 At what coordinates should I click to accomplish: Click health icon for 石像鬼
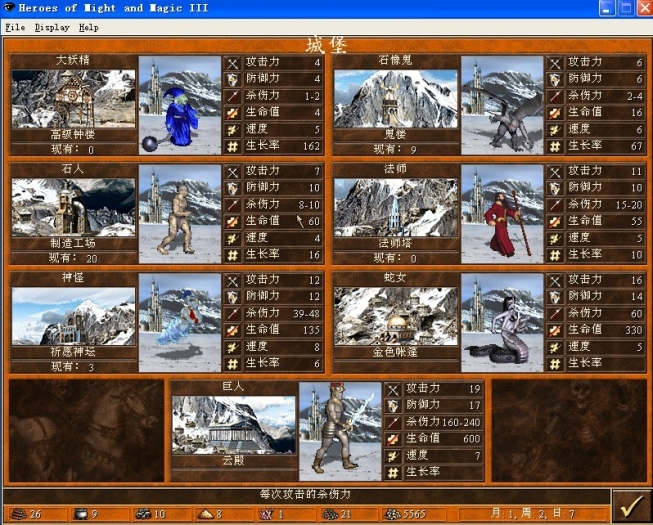click(555, 113)
